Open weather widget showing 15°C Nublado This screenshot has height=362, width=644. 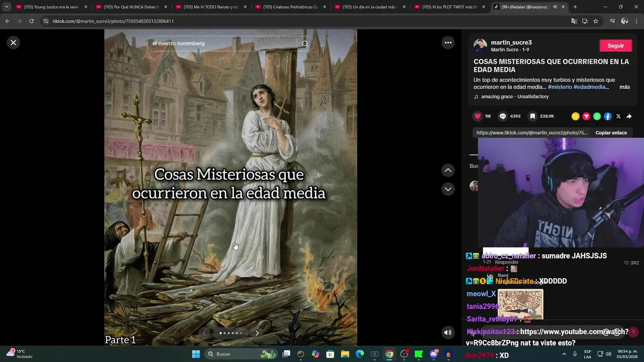19,354
